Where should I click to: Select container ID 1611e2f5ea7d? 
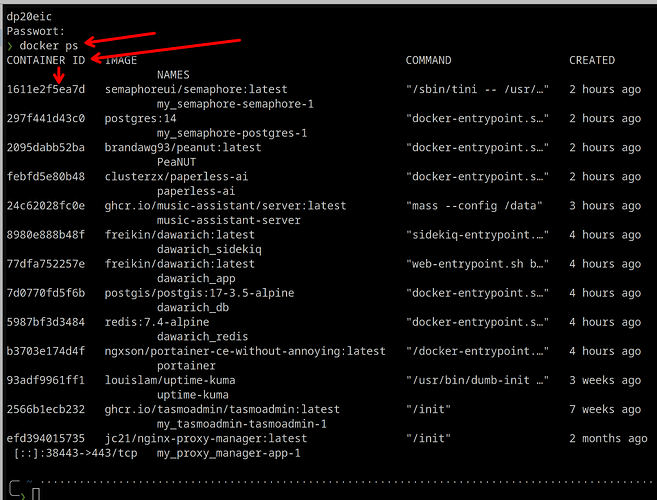pyautogui.click(x=46, y=89)
